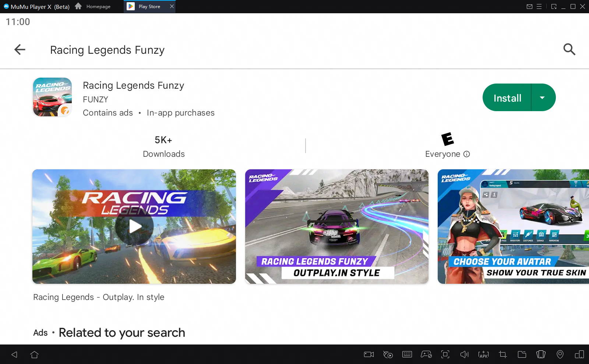Viewport: 589px width, 364px height.
Task: Select the operation recorder icon
Action: tap(388, 354)
